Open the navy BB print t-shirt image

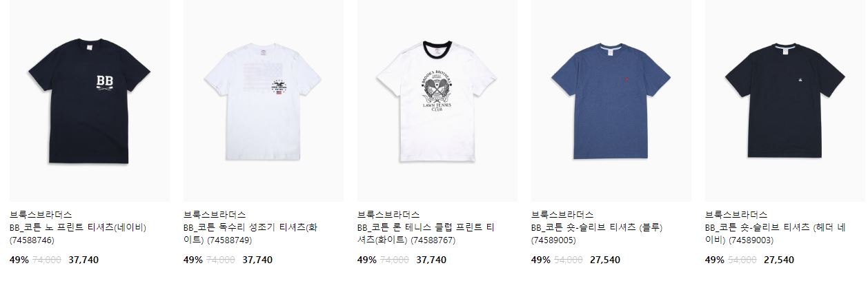pos(90,101)
